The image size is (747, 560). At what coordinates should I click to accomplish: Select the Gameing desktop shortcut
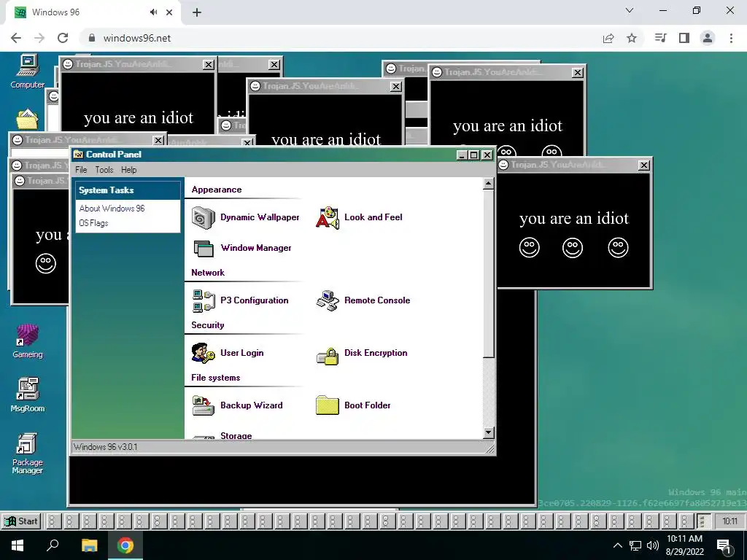click(x=28, y=341)
